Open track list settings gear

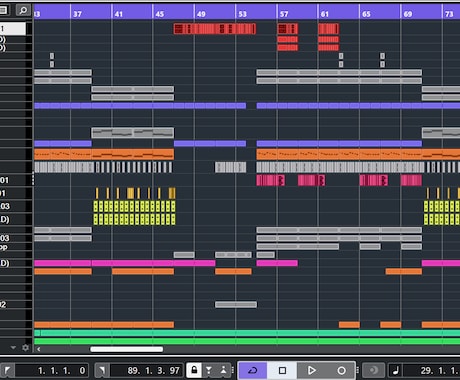(x=25, y=348)
